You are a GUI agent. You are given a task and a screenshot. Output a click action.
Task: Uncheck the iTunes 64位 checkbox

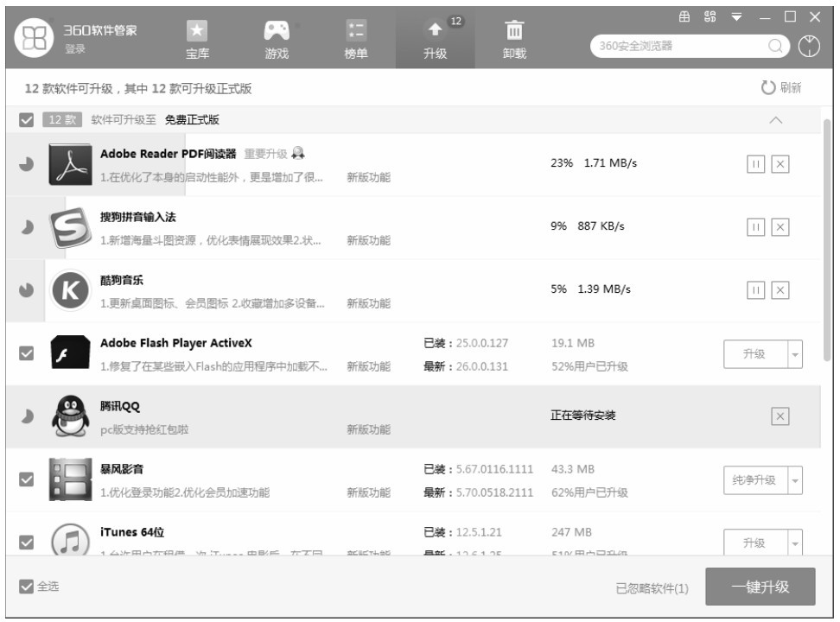pos(26,543)
